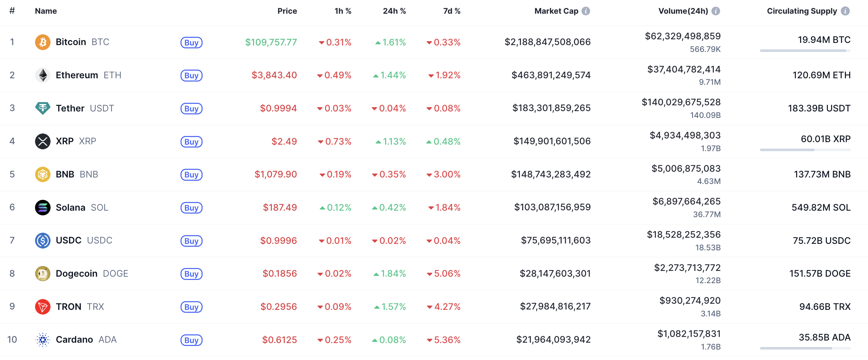
Task: Open the Ethereum coin name link
Action: [77, 75]
